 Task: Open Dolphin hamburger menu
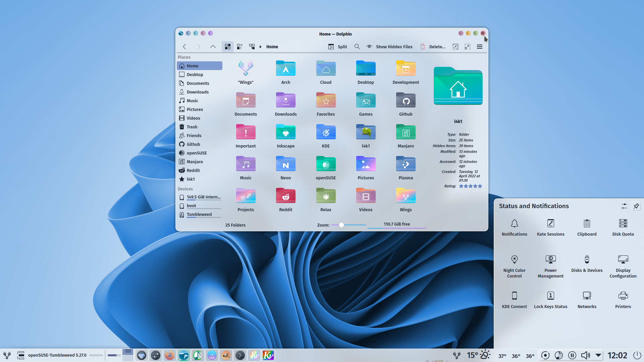(480, 47)
